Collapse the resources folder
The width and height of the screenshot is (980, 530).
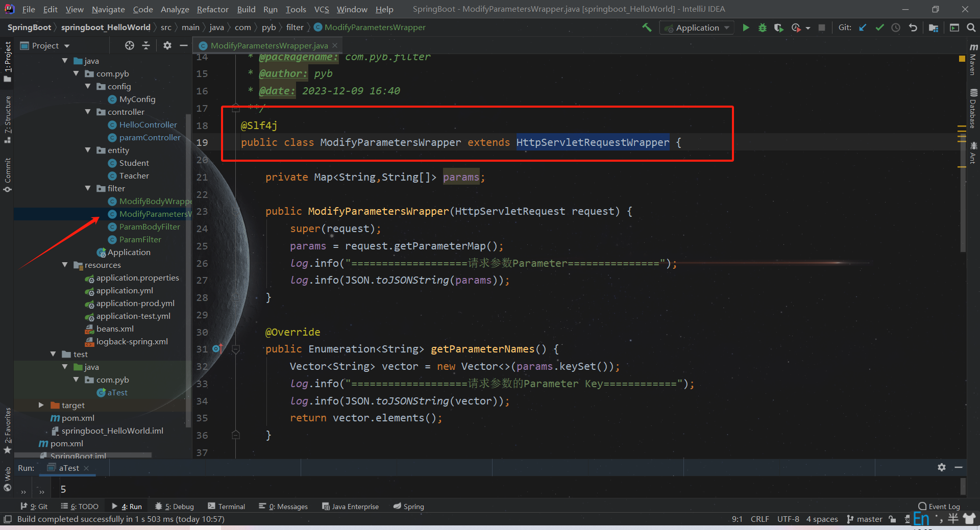65,265
